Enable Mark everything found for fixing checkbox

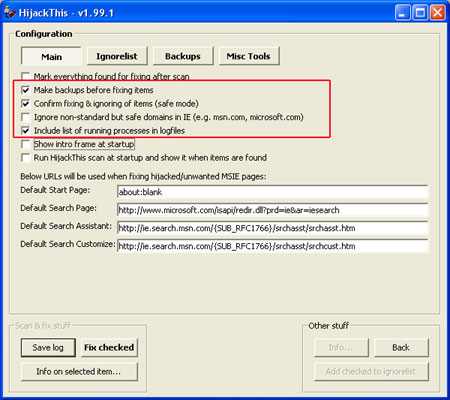[x=26, y=76]
